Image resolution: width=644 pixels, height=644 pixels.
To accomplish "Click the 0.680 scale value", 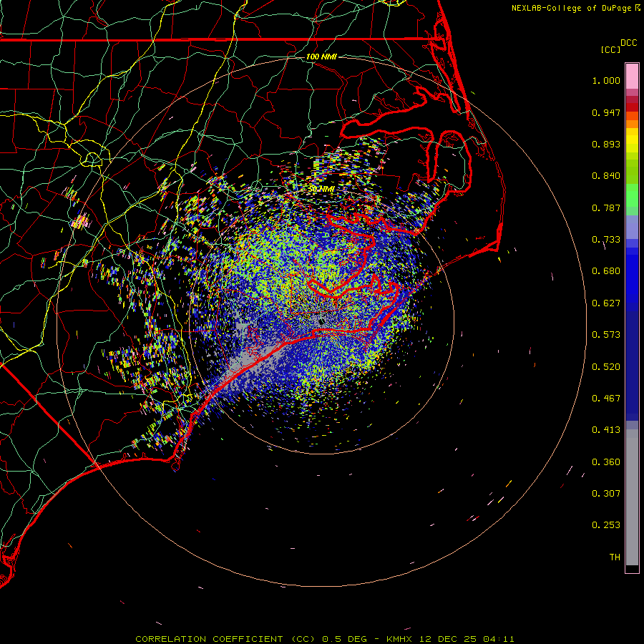I will click(606, 271).
